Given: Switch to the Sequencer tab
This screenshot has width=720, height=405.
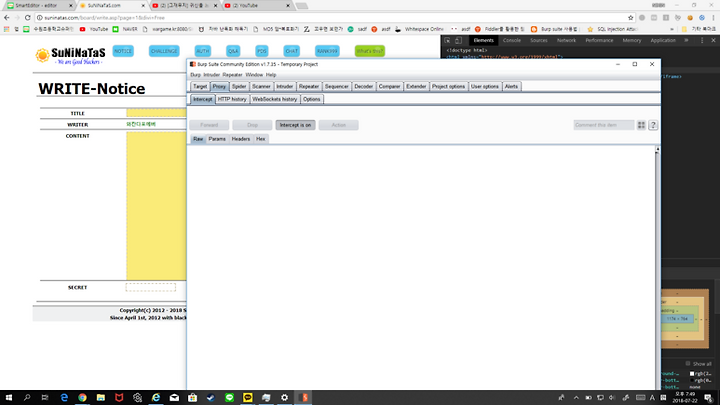Looking at the screenshot, I should (337, 86).
